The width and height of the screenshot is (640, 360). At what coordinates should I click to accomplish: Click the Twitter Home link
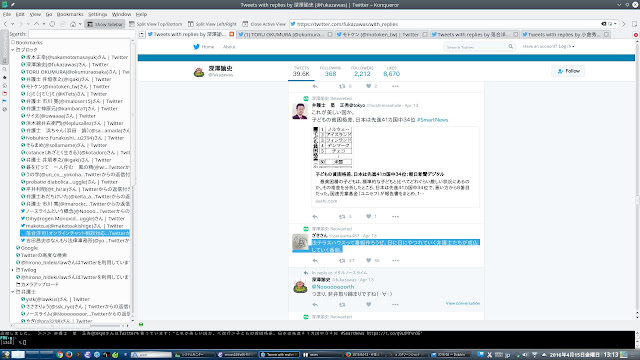[x=204, y=47]
